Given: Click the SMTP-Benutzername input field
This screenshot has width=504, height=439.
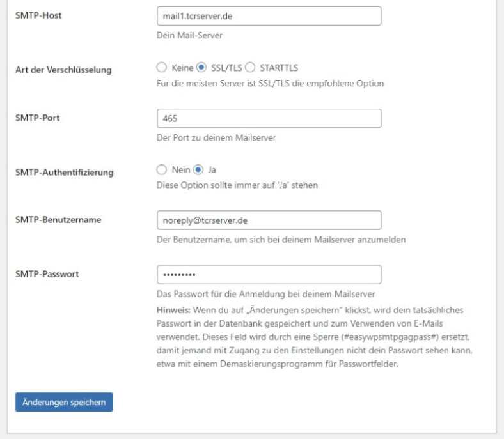Looking at the screenshot, I should pos(269,220).
